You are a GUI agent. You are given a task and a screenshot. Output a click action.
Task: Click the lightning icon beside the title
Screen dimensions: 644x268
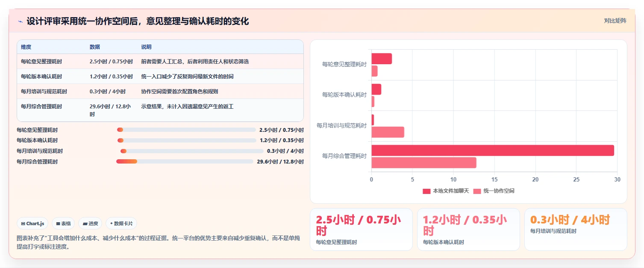tap(20, 21)
